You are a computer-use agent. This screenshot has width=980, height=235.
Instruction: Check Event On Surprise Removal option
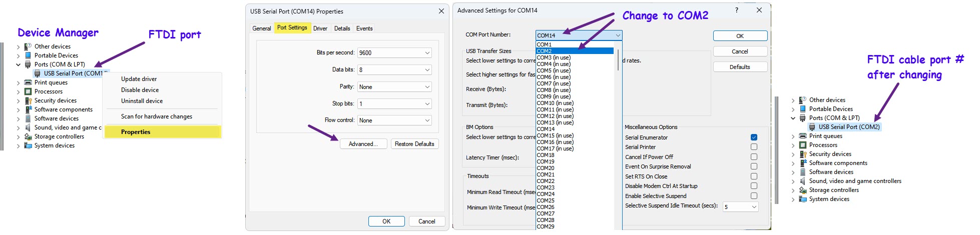point(754,166)
